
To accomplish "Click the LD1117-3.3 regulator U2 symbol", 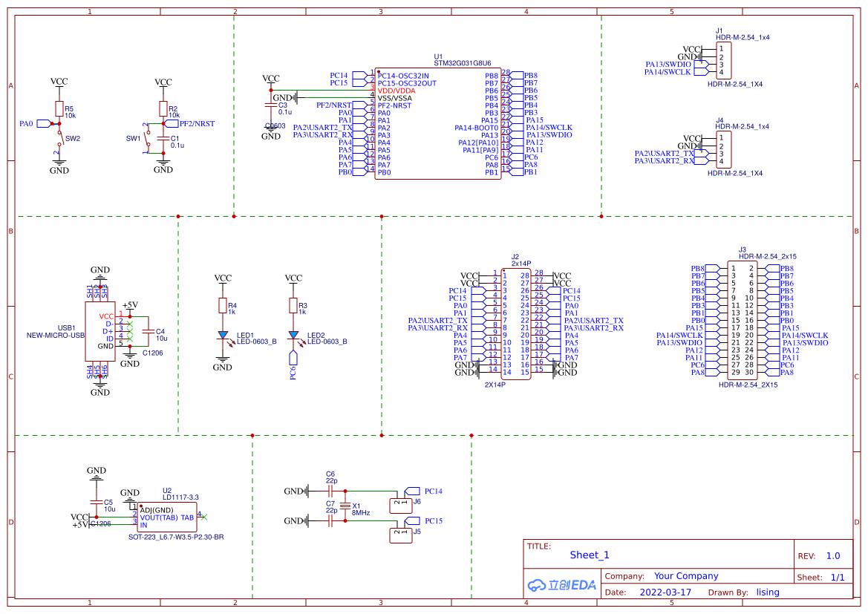I will click(x=167, y=516).
